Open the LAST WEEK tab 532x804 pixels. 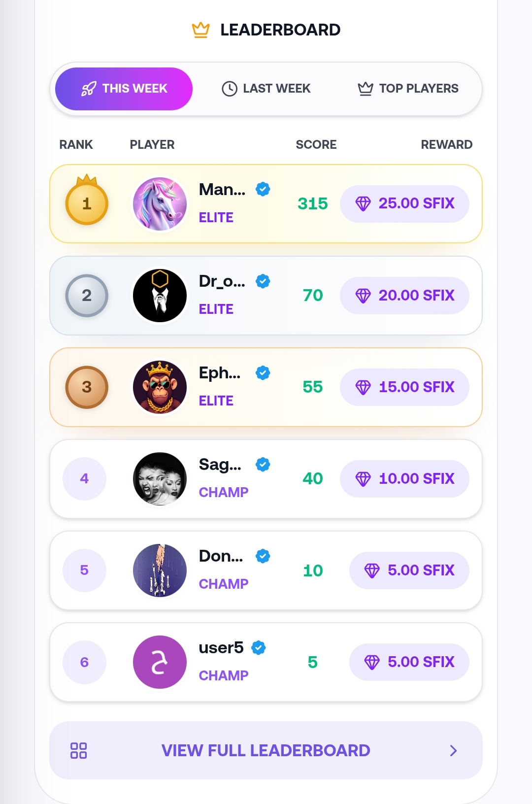tap(266, 89)
